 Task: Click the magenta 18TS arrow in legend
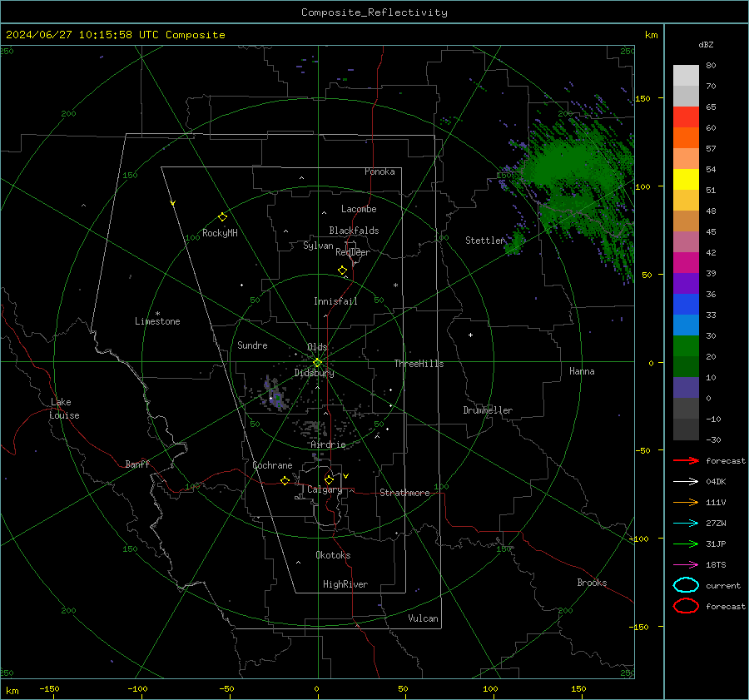click(x=686, y=565)
